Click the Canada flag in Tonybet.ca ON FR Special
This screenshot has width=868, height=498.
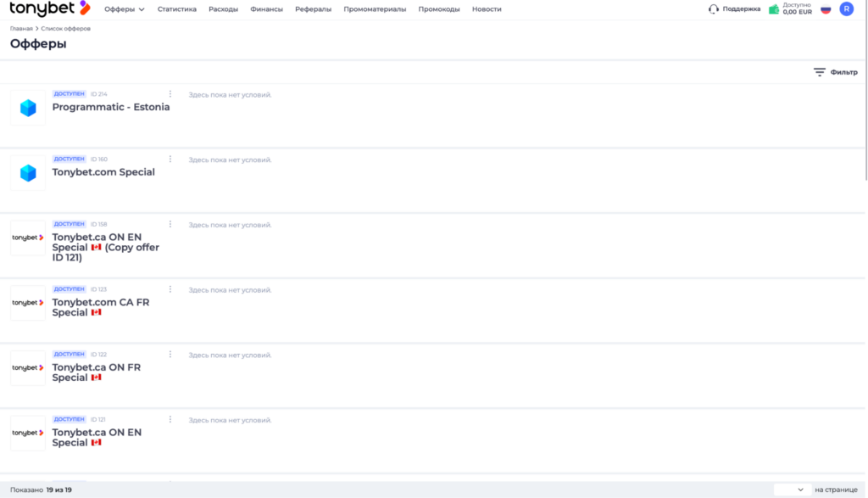click(x=97, y=378)
